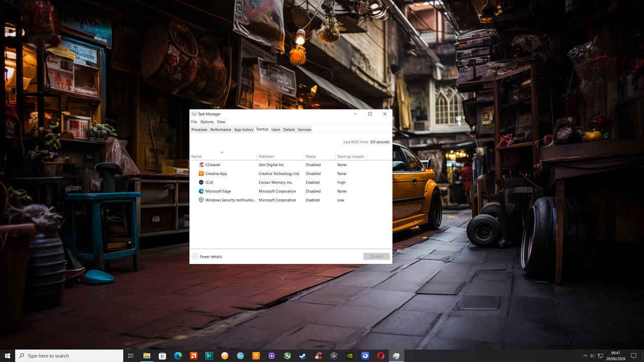Image resolution: width=644 pixels, height=362 pixels.
Task: Switch to the Performance tab
Action: click(221, 130)
